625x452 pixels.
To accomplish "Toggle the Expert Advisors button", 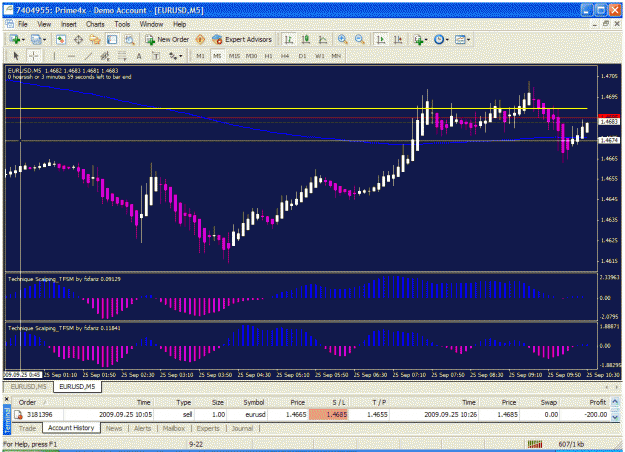I will [242, 39].
